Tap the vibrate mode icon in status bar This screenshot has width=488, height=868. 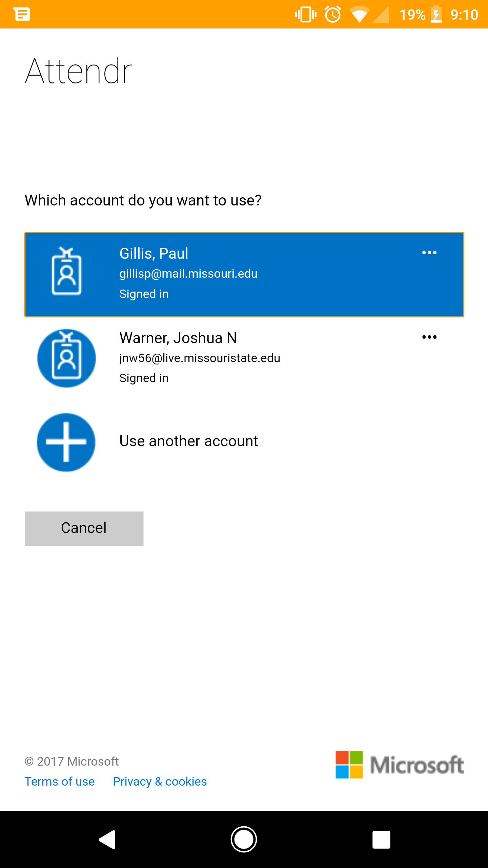(306, 15)
